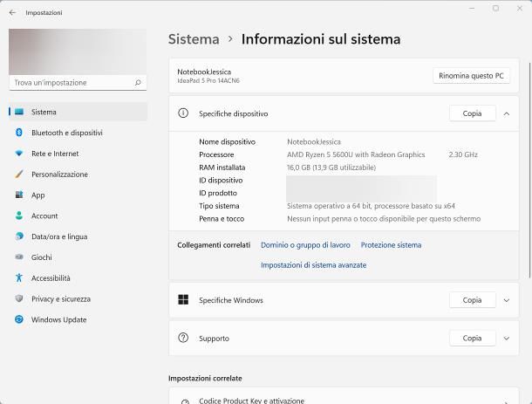The width and height of the screenshot is (532, 404).
Task: Click the Windows Update sync icon
Action: [x=19, y=319]
